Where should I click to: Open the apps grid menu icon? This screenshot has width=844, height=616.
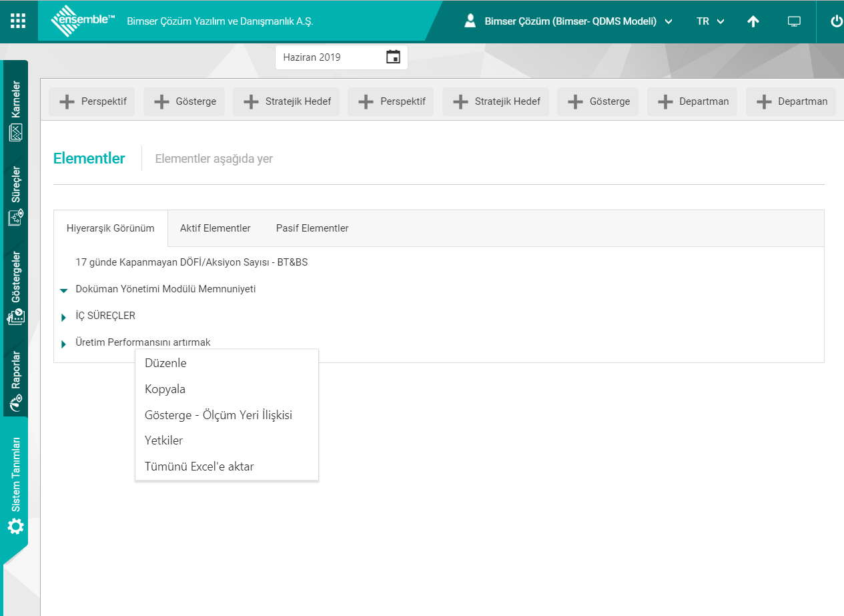(18, 21)
